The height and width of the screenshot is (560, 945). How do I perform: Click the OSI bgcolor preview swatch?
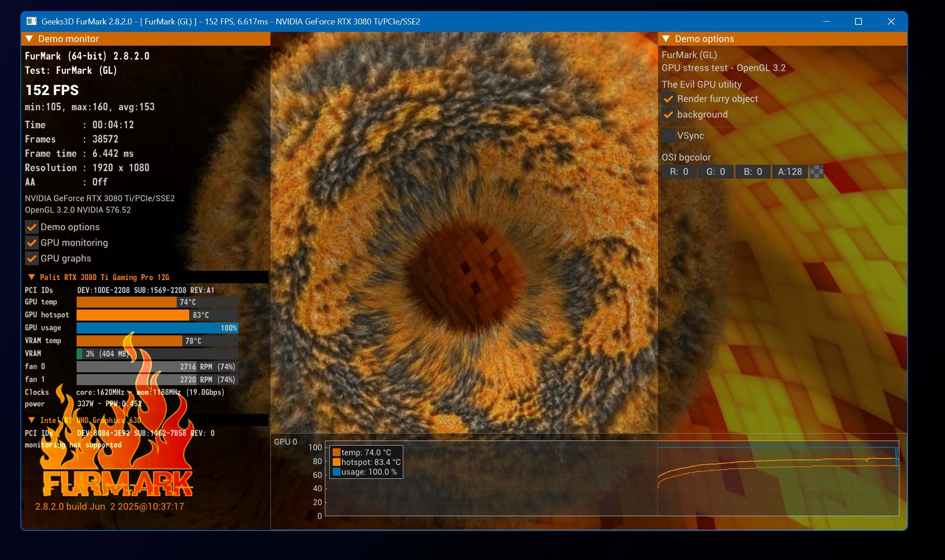[817, 172]
